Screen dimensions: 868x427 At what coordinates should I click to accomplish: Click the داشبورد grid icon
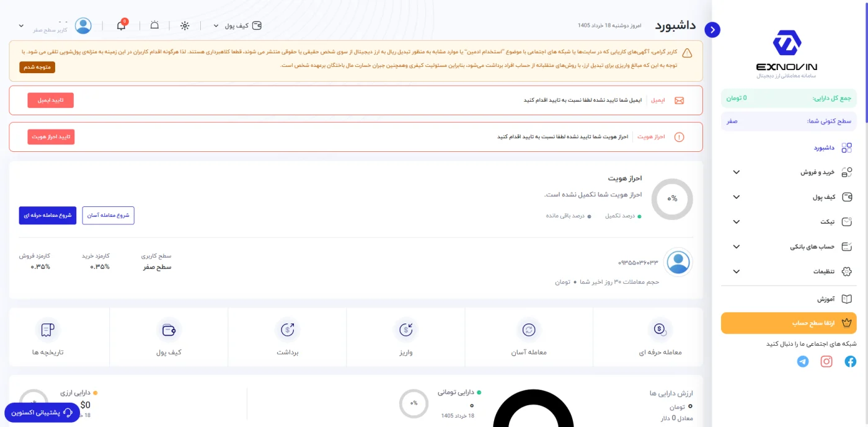pyautogui.click(x=846, y=147)
